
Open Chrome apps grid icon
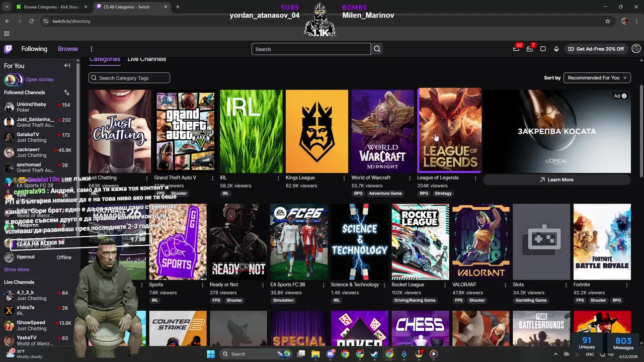tap(7, 34)
